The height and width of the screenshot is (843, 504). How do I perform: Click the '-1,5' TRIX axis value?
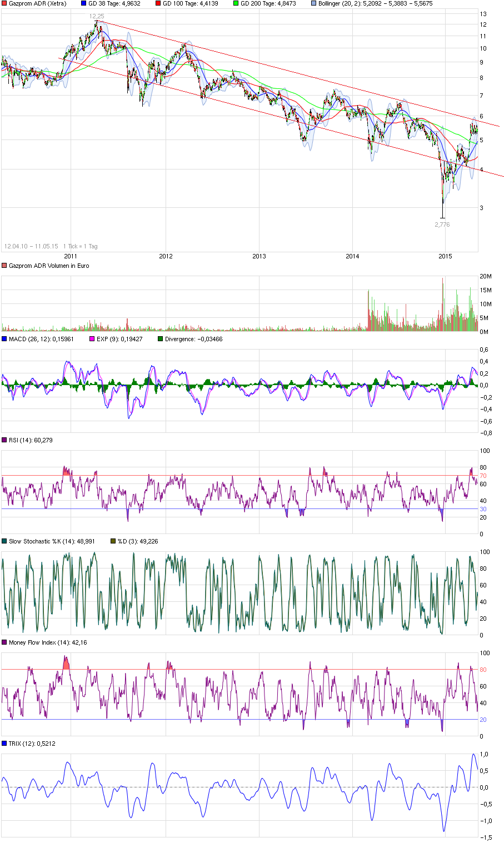coord(485,837)
